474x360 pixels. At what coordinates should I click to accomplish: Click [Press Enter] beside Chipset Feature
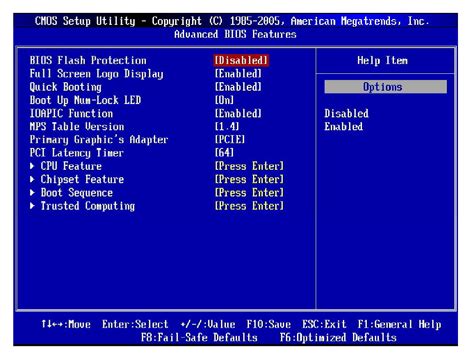pyautogui.click(x=249, y=179)
